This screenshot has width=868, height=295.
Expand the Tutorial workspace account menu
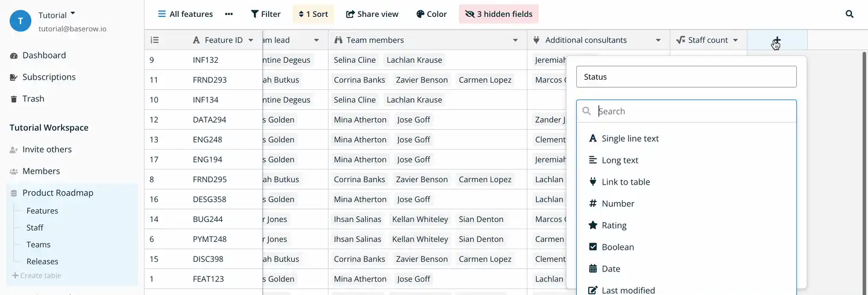[72, 13]
